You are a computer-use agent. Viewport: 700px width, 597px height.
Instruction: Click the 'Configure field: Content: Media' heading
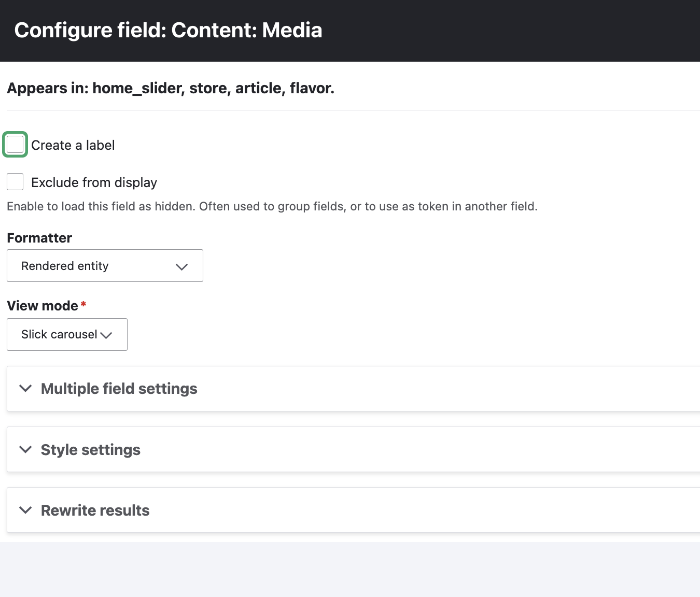click(x=168, y=31)
